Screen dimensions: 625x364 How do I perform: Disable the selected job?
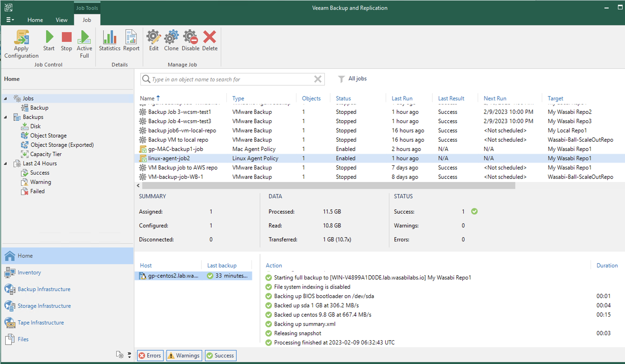pos(191,41)
